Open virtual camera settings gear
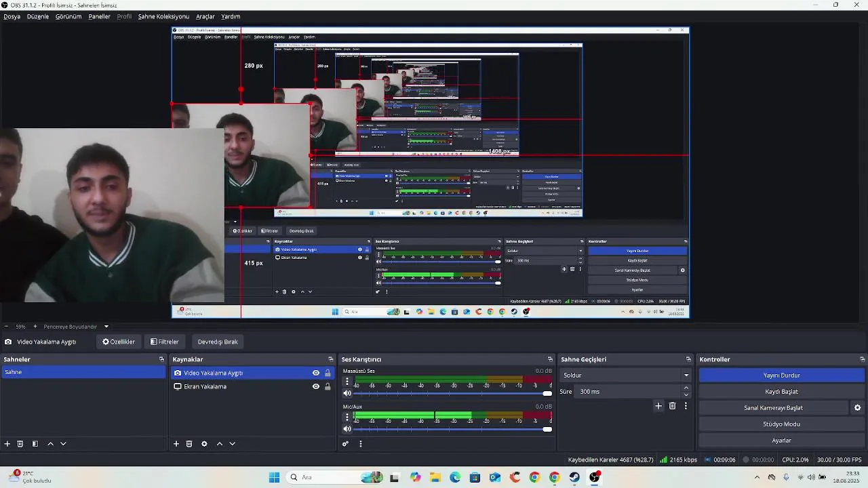 click(x=857, y=408)
